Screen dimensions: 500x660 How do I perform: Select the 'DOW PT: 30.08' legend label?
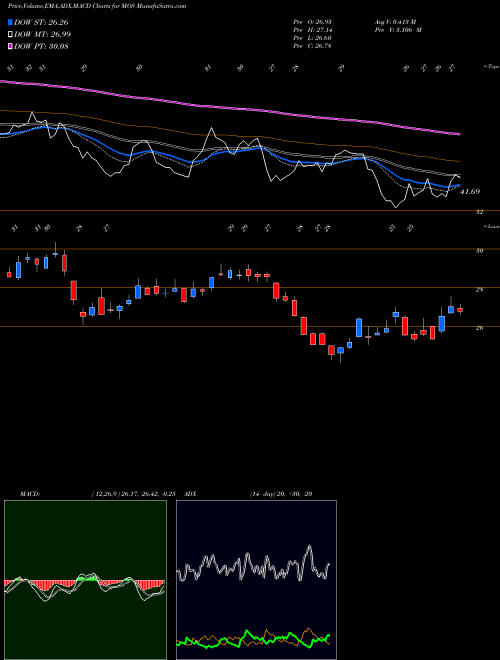pyautogui.click(x=41, y=46)
